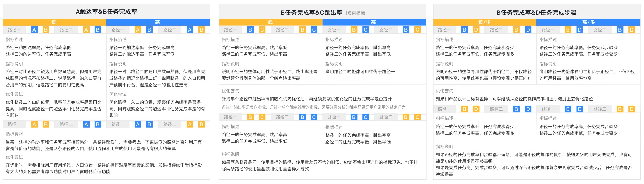Click orange C badge in top row under 低 header

pos(262,30)
